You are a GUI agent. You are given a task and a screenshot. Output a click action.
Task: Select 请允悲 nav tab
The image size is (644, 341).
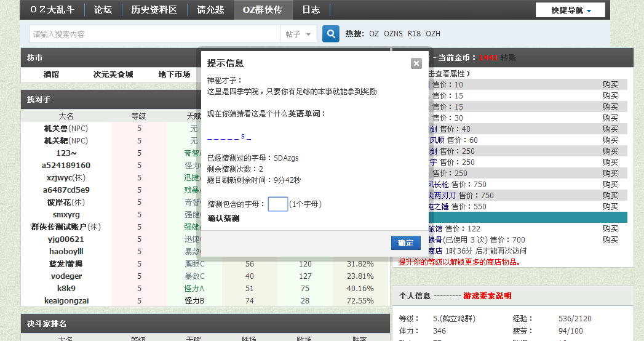tap(210, 10)
